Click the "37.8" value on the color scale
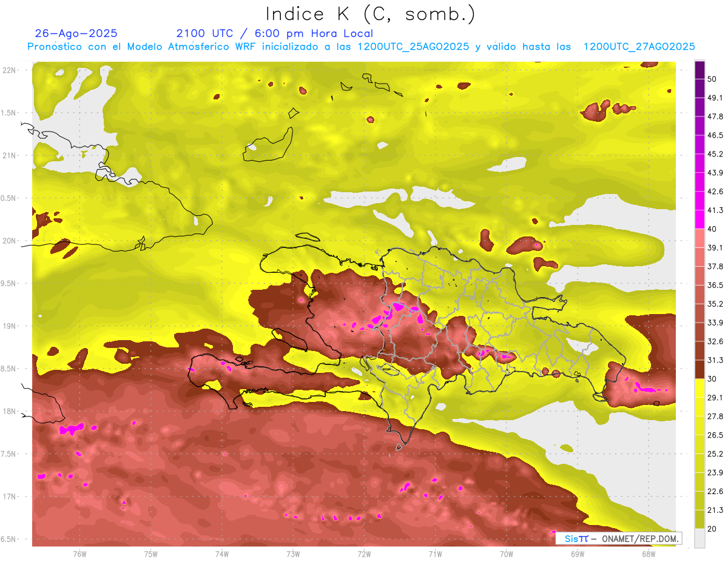This screenshot has height=562, width=728. point(715,266)
